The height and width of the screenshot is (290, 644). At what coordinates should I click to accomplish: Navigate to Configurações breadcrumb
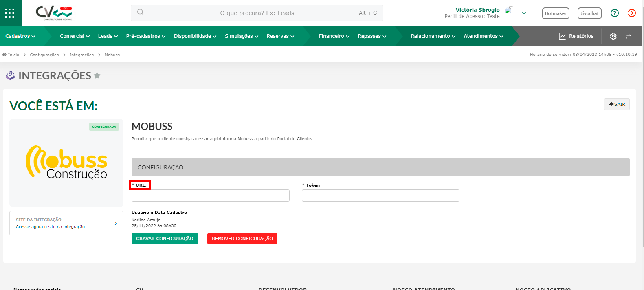[x=44, y=55]
